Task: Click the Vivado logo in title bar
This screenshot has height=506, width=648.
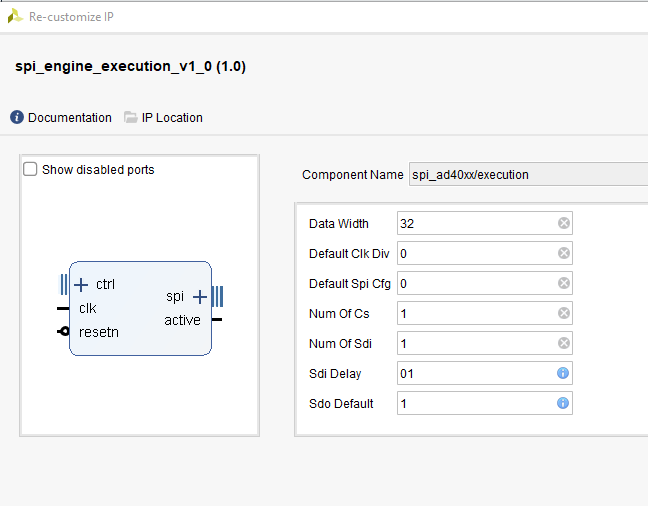Action: tap(13, 16)
